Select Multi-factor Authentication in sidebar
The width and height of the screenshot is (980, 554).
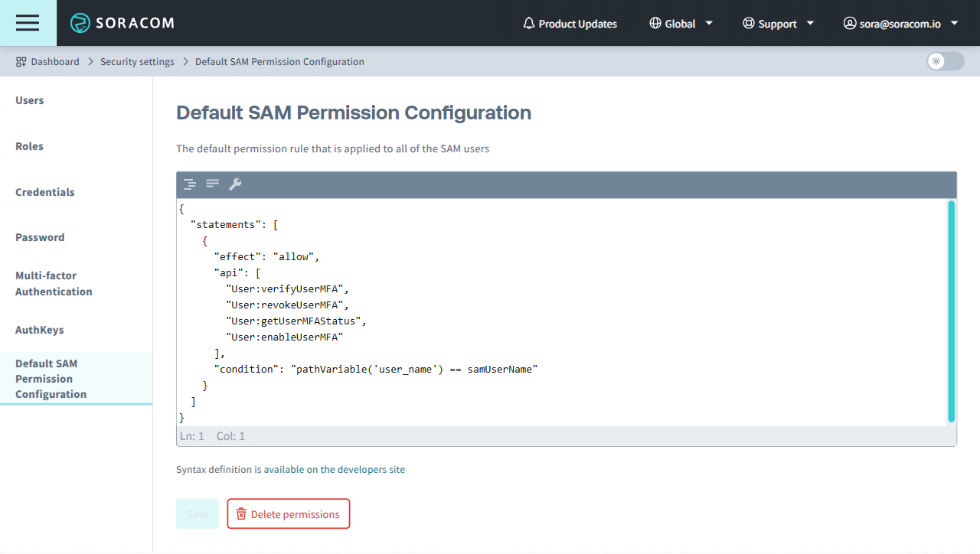click(54, 283)
